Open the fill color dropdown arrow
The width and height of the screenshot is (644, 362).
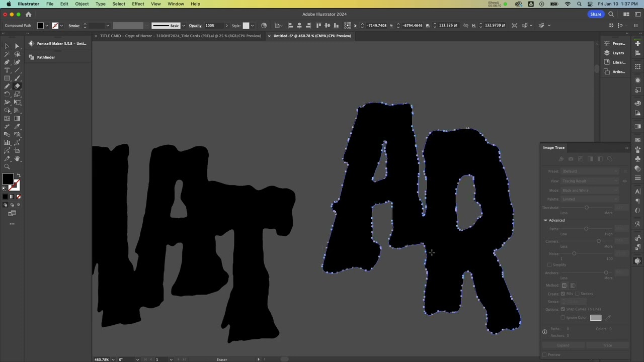pyautogui.click(x=47, y=26)
